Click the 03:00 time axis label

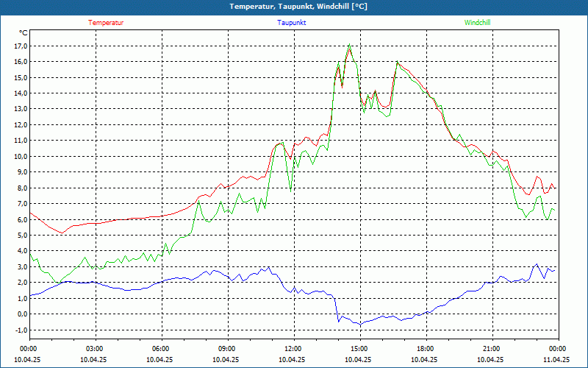click(96, 349)
